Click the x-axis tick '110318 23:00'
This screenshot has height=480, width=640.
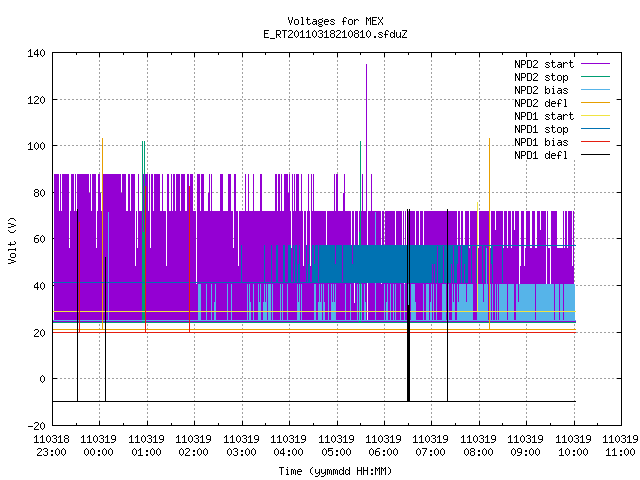click(51, 446)
